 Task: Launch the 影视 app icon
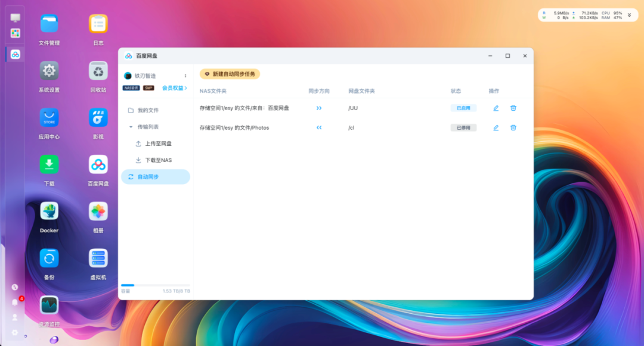point(98,118)
